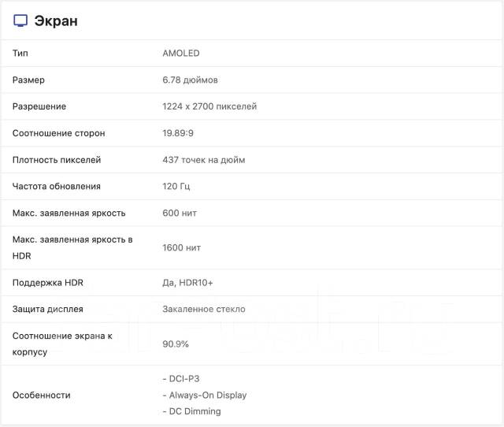Click the Соотношение экрана к корпусу label
The height and width of the screenshot is (427, 504).
point(62,343)
